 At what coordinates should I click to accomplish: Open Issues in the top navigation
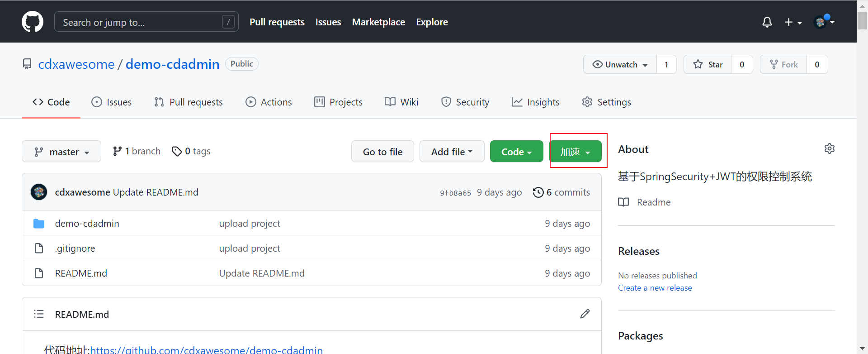click(328, 22)
